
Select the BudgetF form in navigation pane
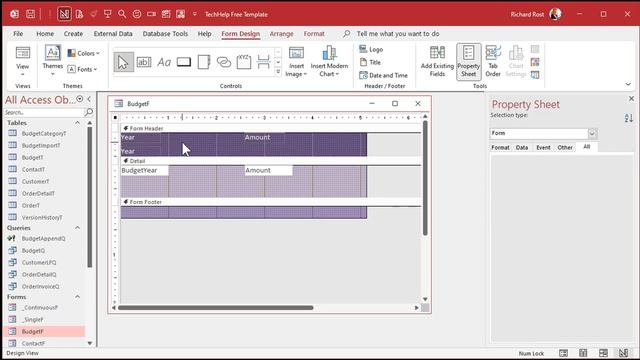coord(44,331)
